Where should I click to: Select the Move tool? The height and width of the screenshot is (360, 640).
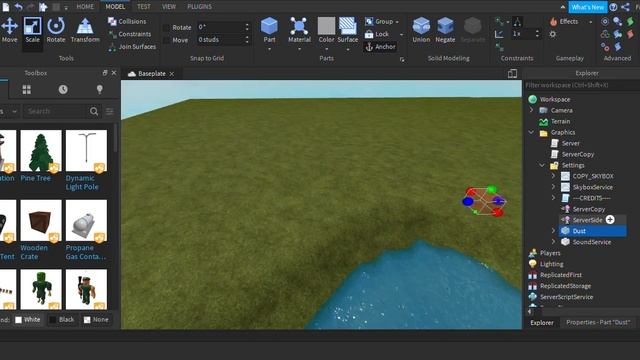[9, 30]
